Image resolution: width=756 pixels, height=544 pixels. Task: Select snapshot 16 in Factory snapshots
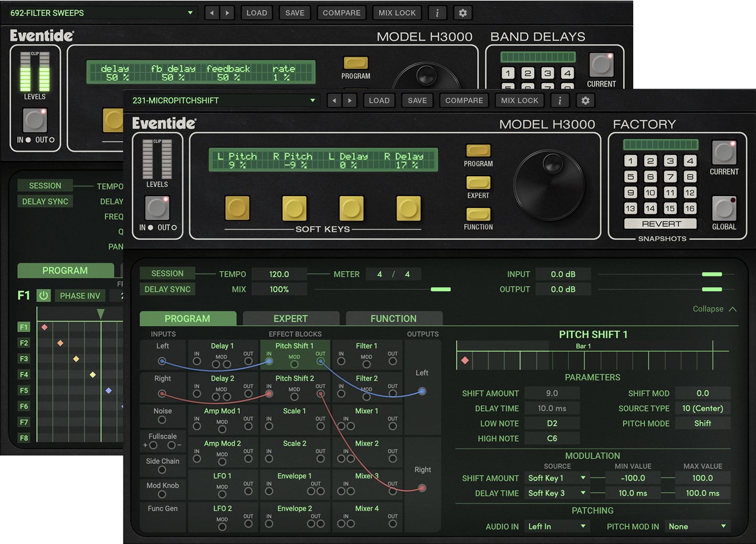(690, 208)
